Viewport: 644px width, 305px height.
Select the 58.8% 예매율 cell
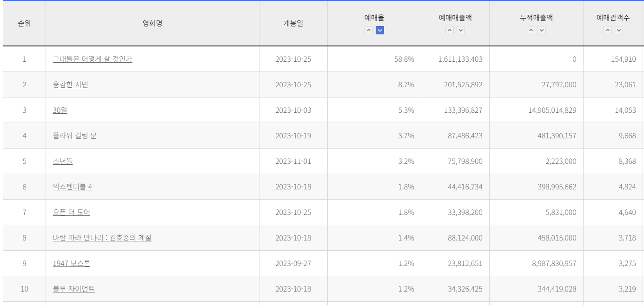(374, 59)
